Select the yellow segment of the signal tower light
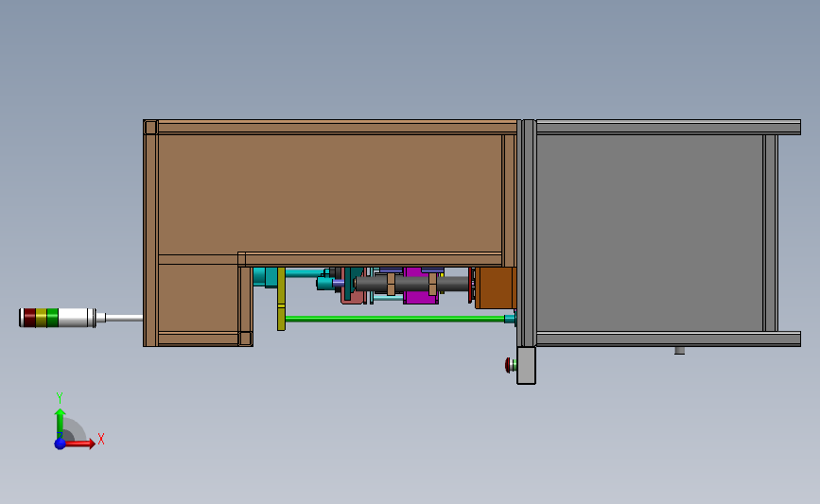Image resolution: width=820 pixels, height=504 pixels. (41, 318)
